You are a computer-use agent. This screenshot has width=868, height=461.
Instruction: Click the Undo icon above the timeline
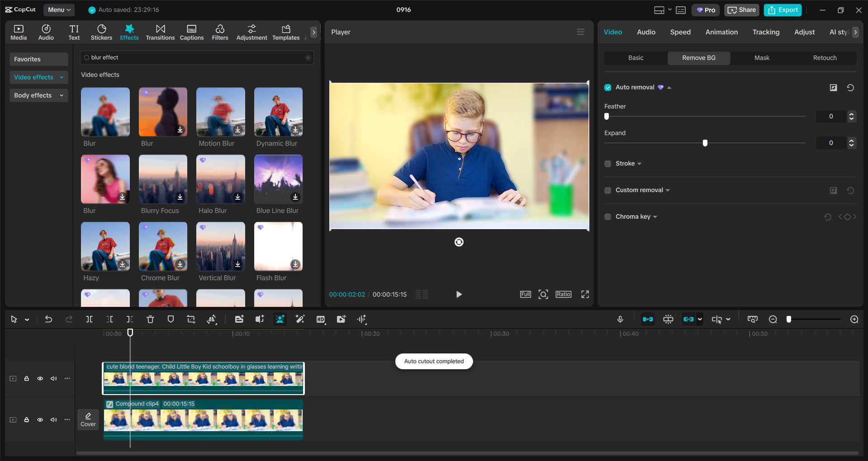[49, 319]
